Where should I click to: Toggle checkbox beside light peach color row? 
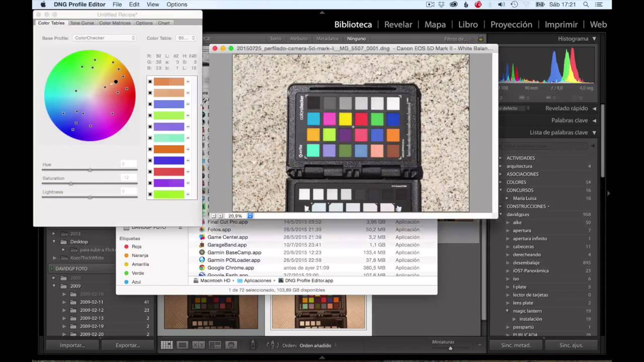(150, 93)
